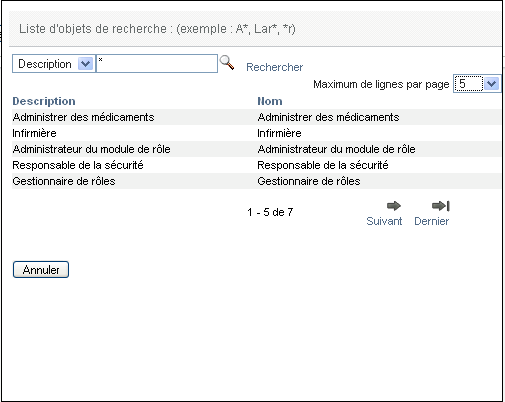Click Gestionnaire de rôles in Nom column
The width and height of the screenshot is (505, 402).
309,181
